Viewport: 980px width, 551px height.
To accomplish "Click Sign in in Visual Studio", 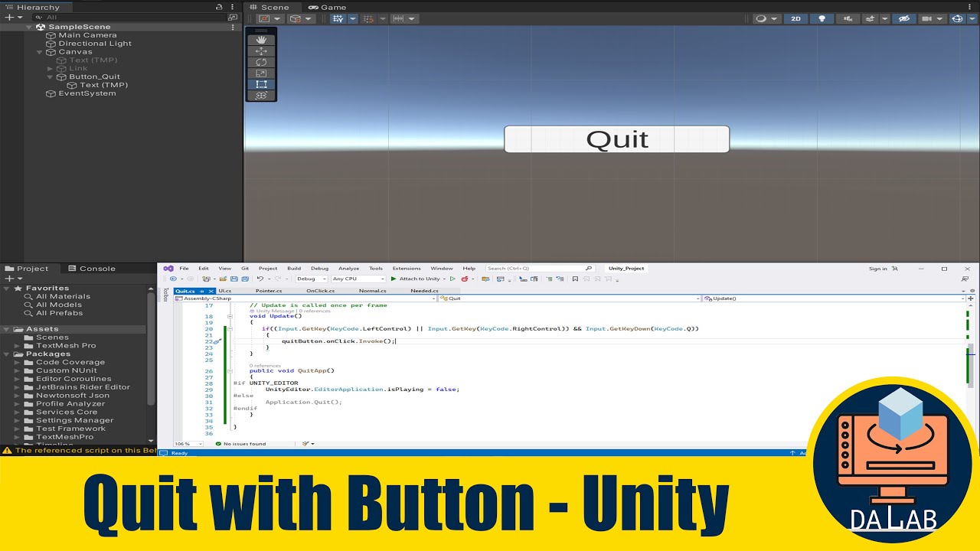I will pyautogui.click(x=878, y=269).
